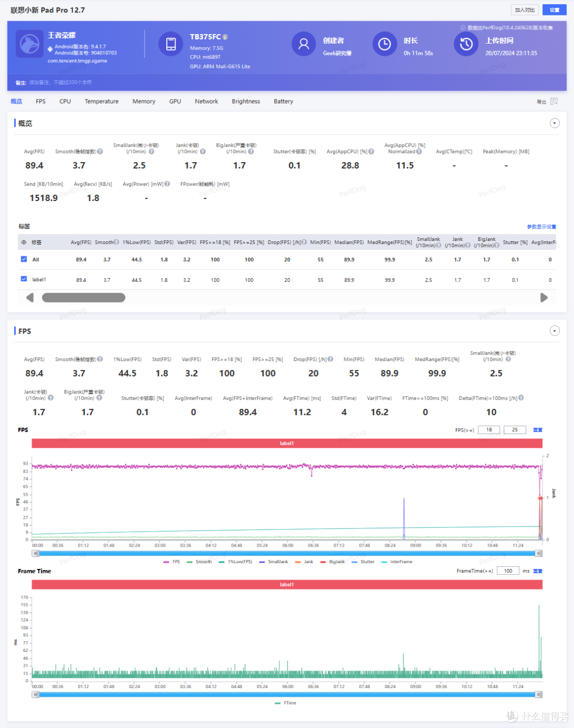Click the tablet device icon
Image resolution: width=574 pixels, height=728 pixels.
click(x=171, y=44)
